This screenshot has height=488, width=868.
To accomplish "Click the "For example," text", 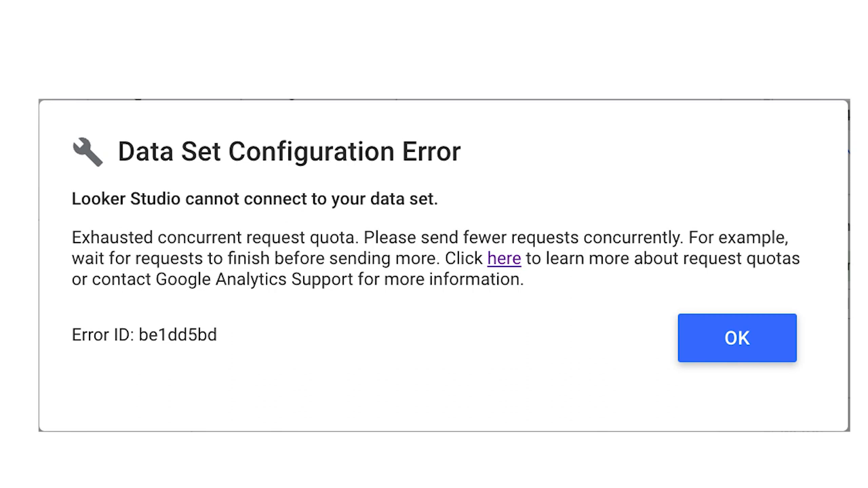I will tap(738, 238).
